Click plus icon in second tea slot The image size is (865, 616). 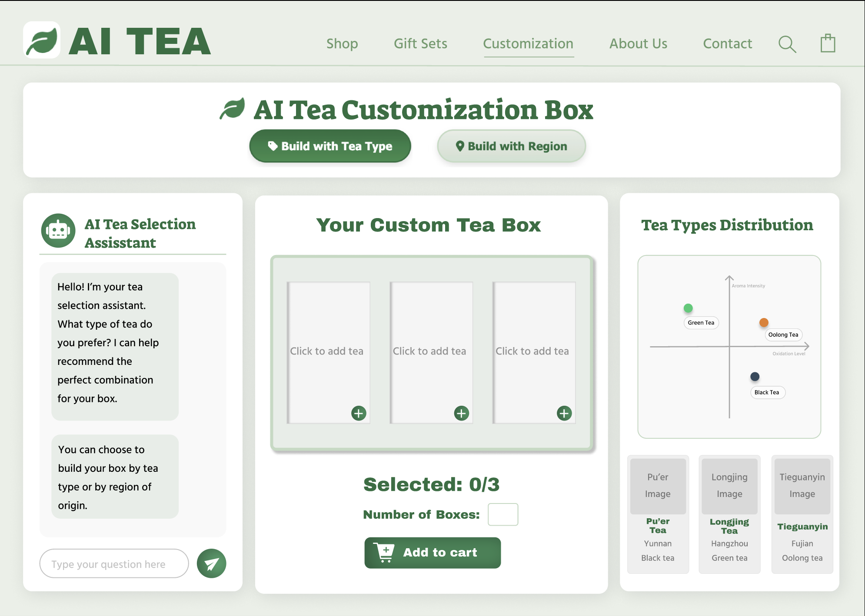coord(461,413)
